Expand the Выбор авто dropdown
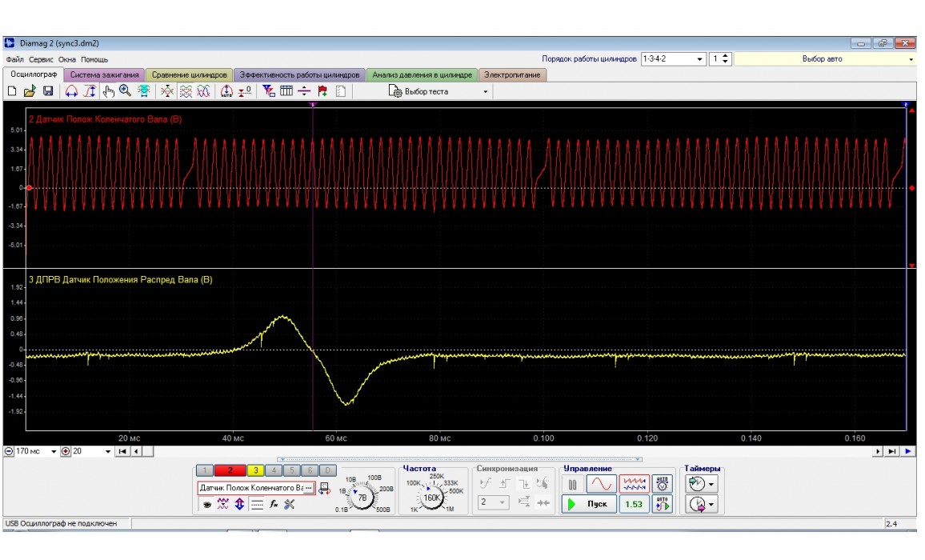This screenshot has width=925, height=560. point(825,59)
